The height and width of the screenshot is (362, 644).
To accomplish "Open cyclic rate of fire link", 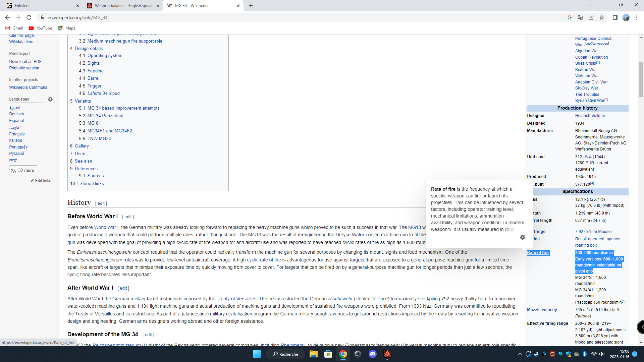I will point(264,260).
